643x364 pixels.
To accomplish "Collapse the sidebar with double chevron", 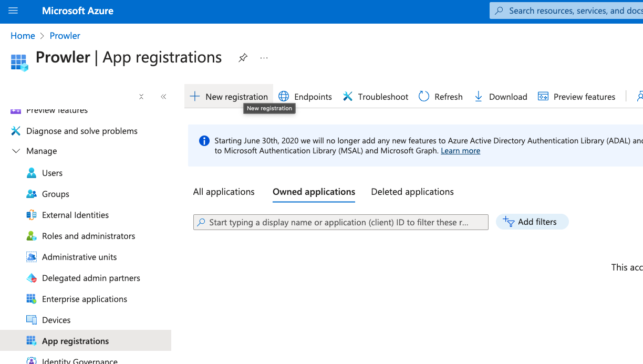I will pyautogui.click(x=163, y=97).
